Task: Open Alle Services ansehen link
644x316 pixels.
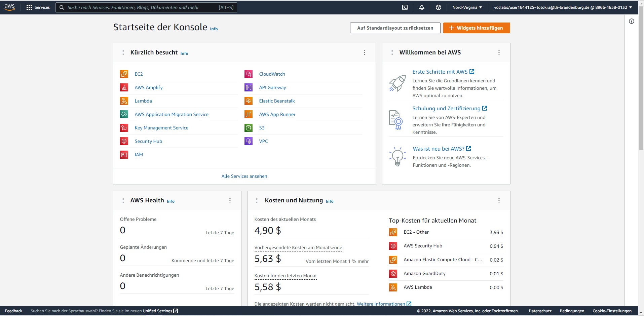Action: click(x=244, y=176)
